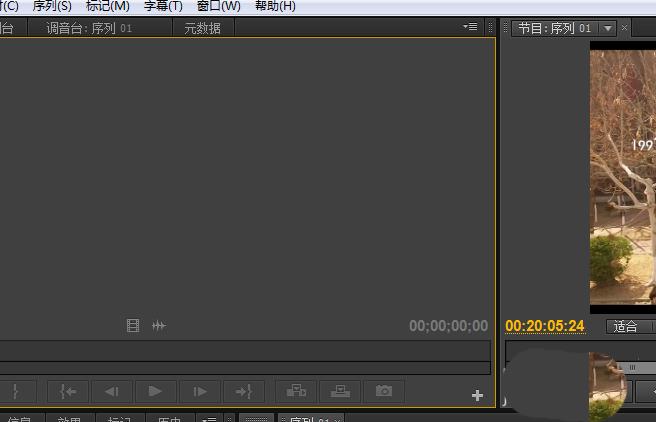Go to In point in source monitor
The height and width of the screenshot is (422, 656).
(68, 391)
